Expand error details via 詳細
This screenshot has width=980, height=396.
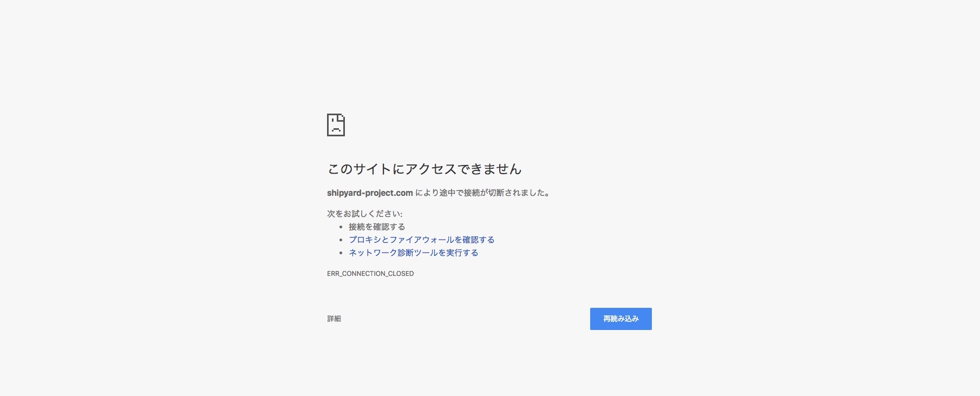click(334, 319)
